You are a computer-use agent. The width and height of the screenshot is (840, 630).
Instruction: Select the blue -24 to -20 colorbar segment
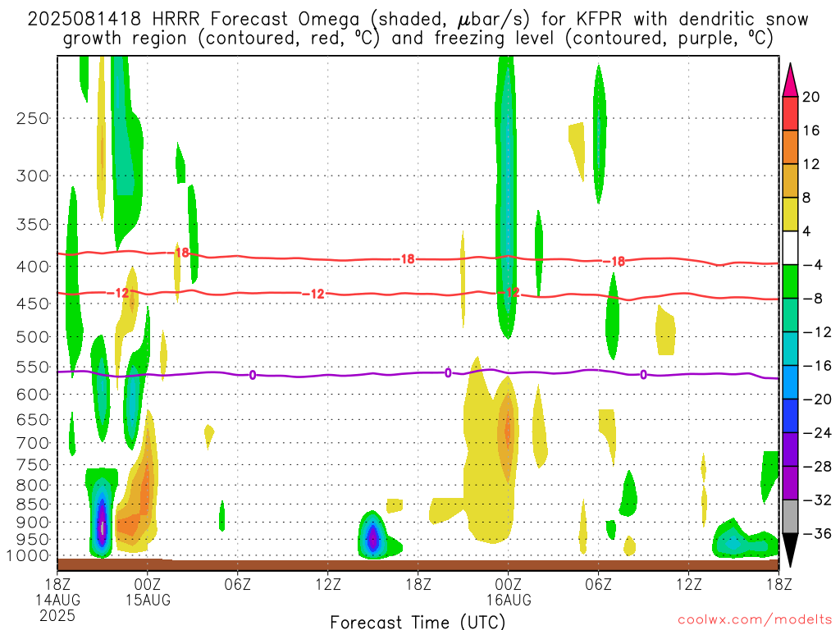[x=790, y=416]
